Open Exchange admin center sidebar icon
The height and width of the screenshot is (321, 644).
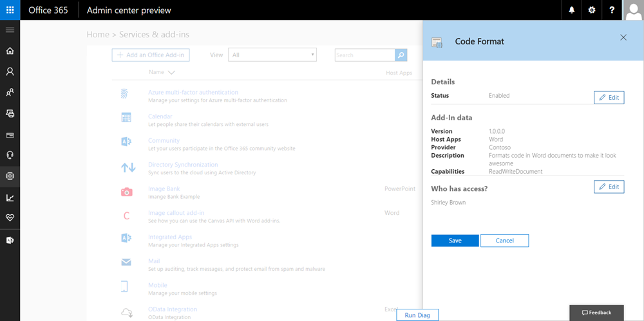[x=10, y=241]
